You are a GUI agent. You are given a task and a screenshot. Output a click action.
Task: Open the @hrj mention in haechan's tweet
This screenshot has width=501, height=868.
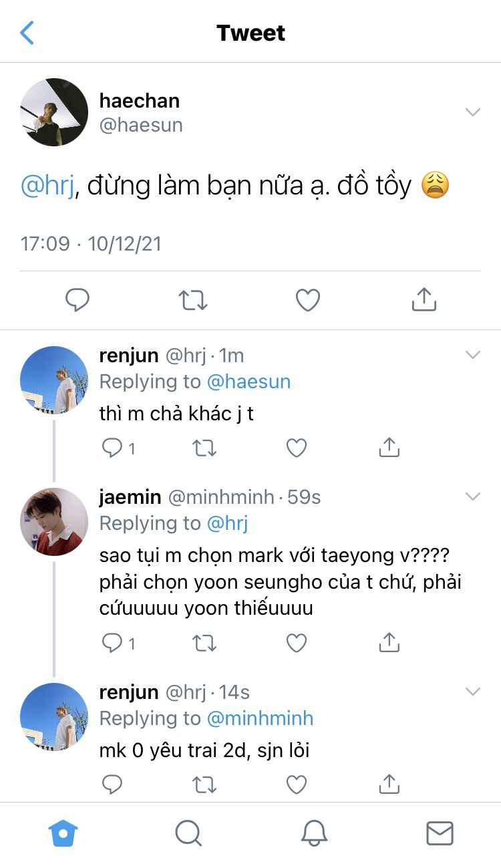click(43, 186)
